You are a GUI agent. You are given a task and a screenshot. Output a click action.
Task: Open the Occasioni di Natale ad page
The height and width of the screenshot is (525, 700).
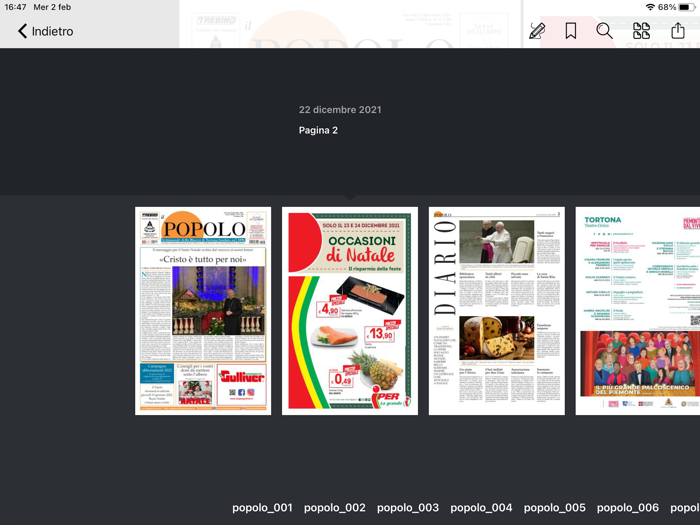[x=350, y=311]
